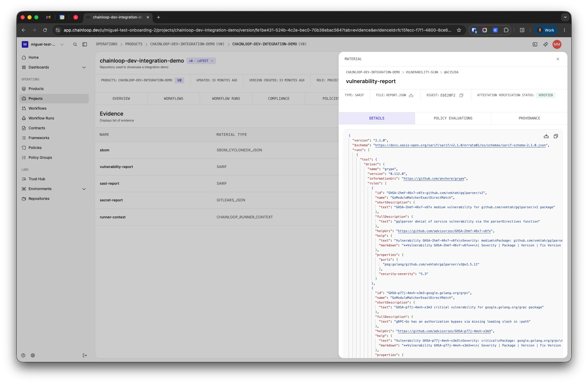Open help icon at sidebar bottom

[23, 355]
